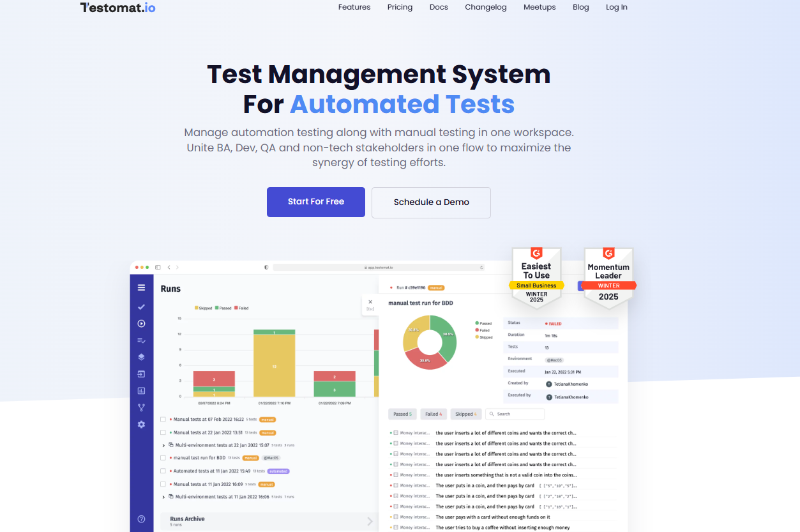Image resolution: width=800 pixels, height=532 pixels.
Task: Open test runs via the play circle icon
Action: tap(141, 323)
